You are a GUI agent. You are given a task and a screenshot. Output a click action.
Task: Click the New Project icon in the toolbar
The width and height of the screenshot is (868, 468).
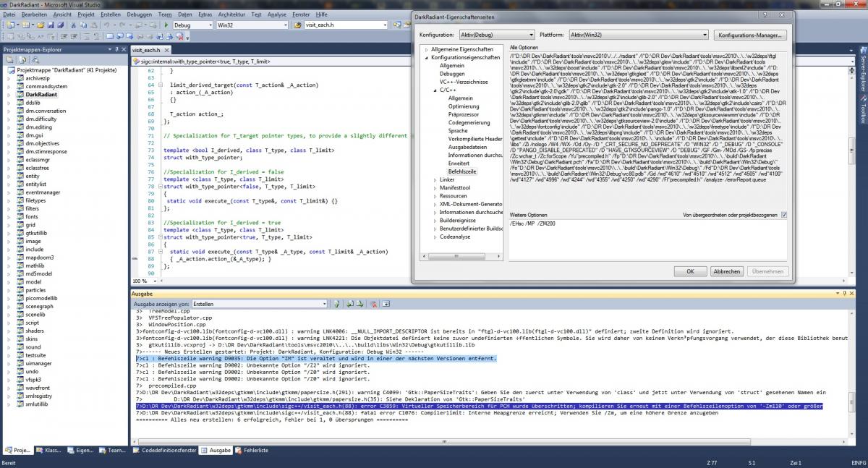tap(11, 25)
